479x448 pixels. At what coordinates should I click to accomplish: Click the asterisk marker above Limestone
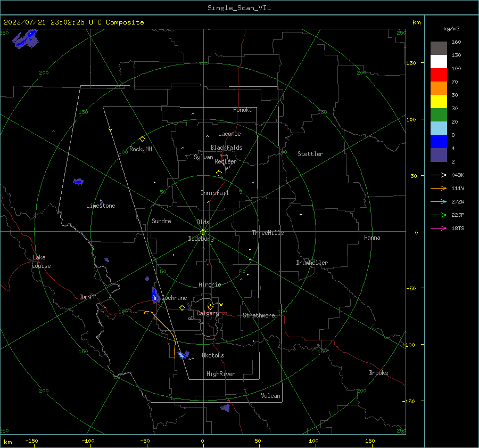tap(101, 201)
